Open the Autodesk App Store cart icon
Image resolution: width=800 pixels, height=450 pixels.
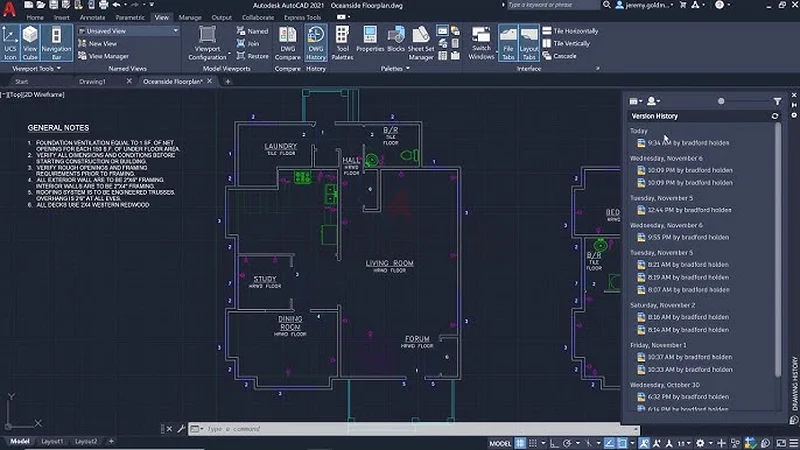coord(683,5)
